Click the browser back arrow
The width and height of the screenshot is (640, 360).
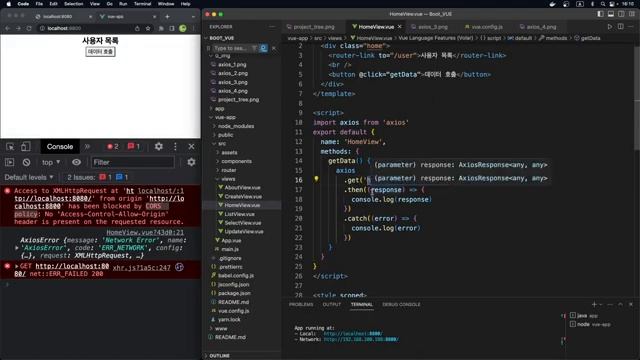pyautogui.click(x=7, y=28)
